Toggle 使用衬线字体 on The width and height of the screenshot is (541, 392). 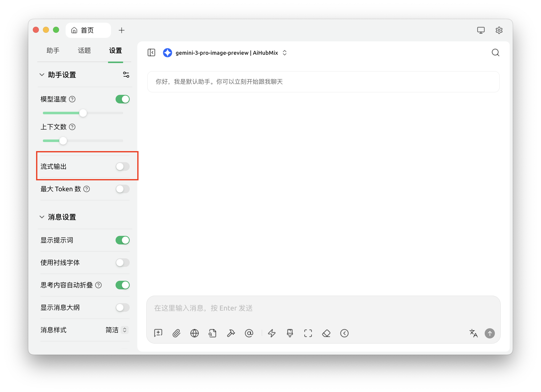point(123,263)
